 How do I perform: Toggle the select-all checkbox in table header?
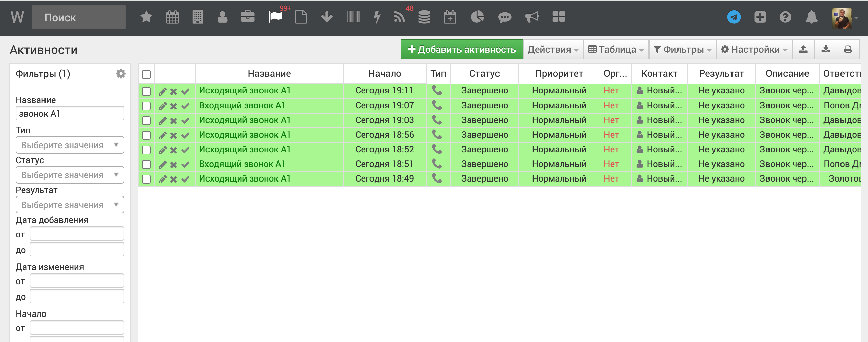pos(146,74)
